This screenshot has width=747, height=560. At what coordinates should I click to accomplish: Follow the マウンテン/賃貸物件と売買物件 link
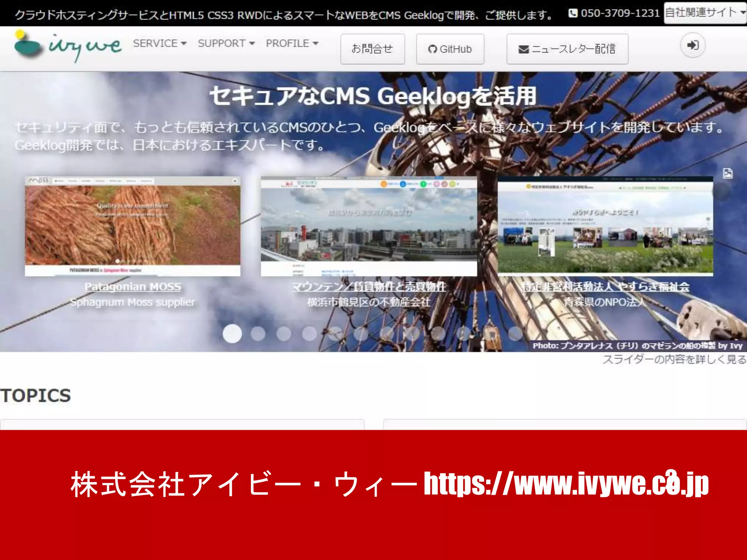pyautogui.click(x=369, y=287)
